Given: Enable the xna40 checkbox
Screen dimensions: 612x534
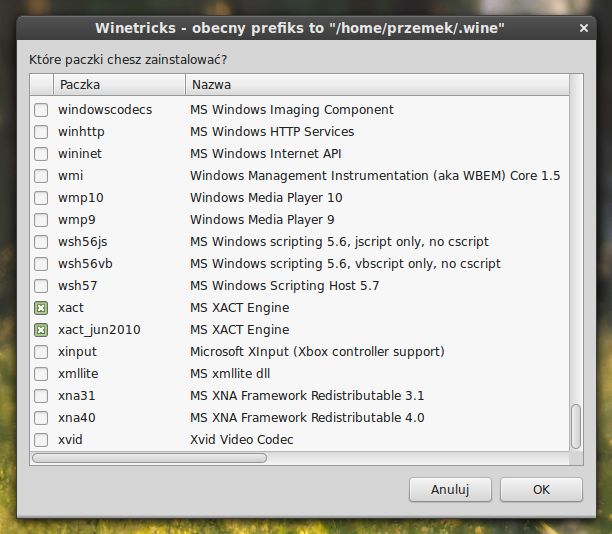Looking at the screenshot, I should 41,418.
